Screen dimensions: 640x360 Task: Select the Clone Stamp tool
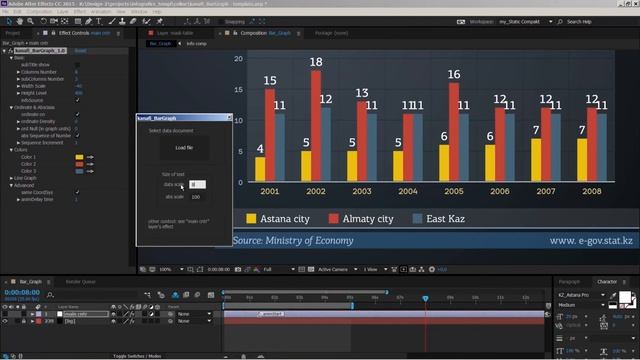(x=122, y=21)
